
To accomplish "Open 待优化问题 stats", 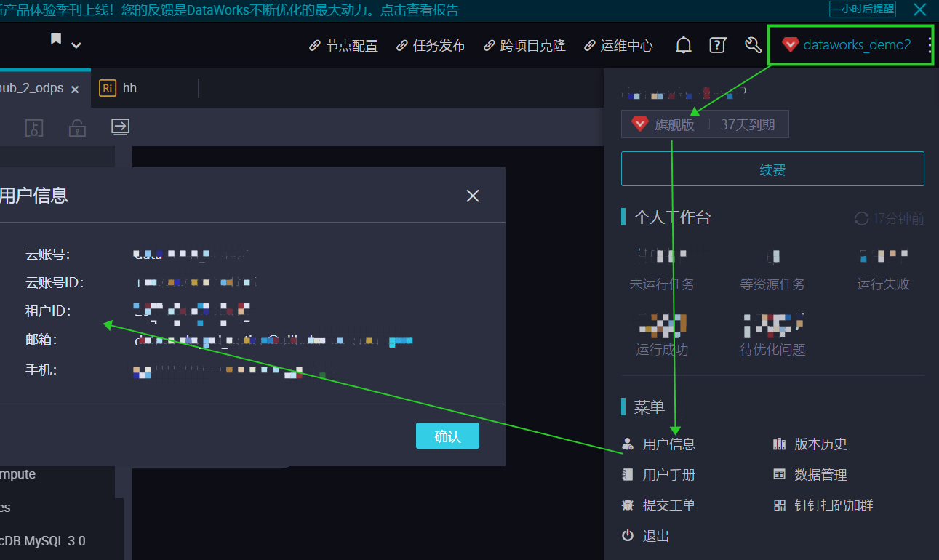I will pos(772,349).
